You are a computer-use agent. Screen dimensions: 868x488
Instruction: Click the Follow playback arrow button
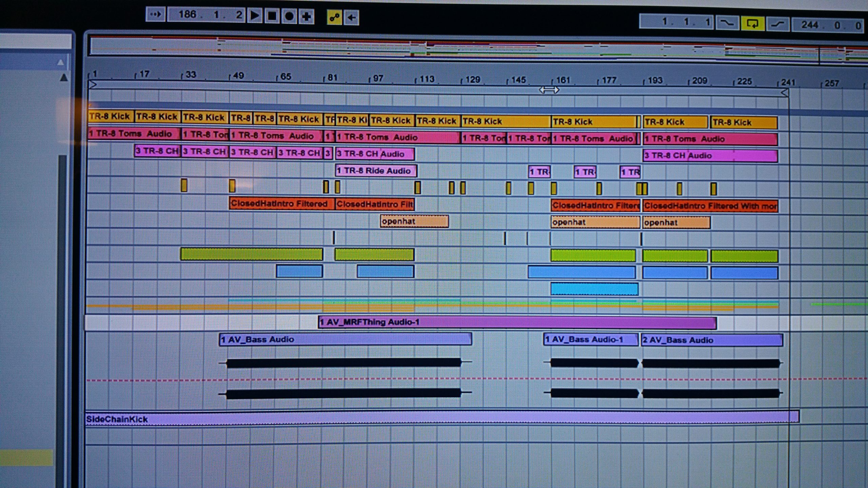[156, 15]
